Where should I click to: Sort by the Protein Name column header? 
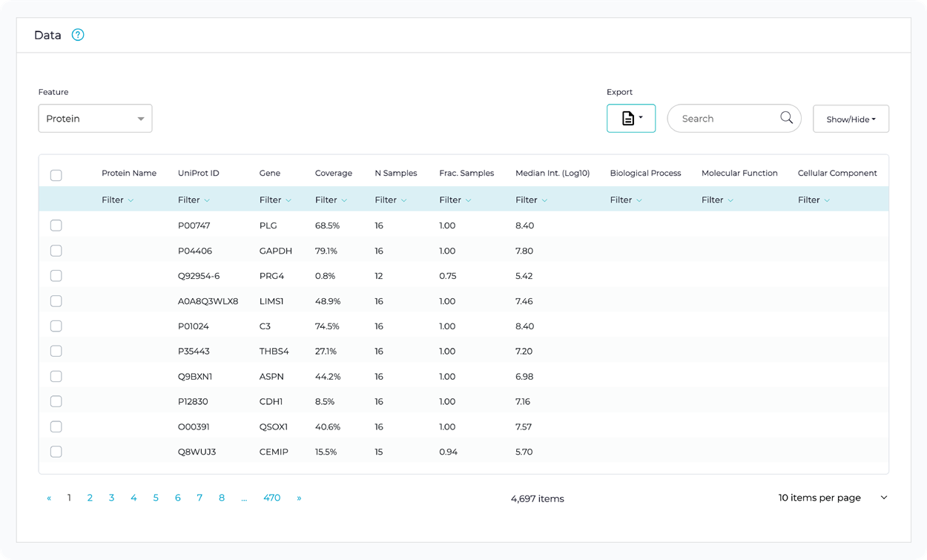129,173
